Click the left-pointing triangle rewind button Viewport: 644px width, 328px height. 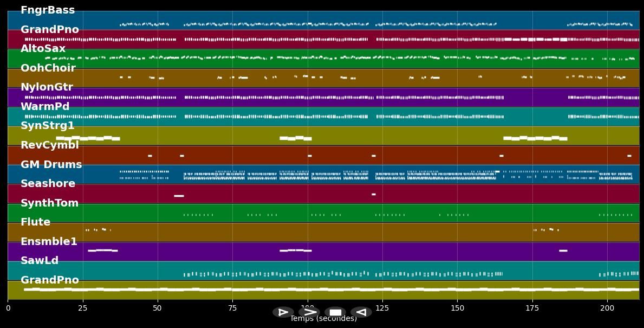pyautogui.click(x=361, y=312)
